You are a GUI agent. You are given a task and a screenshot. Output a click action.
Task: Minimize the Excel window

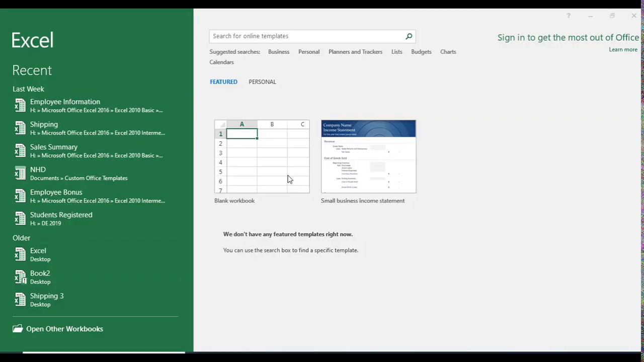pos(590,16)
